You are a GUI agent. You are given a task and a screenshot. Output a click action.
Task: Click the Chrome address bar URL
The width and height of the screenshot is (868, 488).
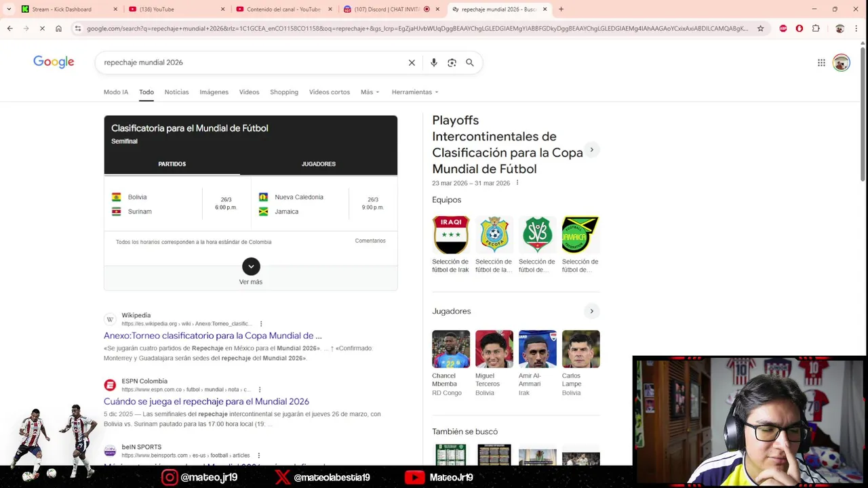[417, 28]
